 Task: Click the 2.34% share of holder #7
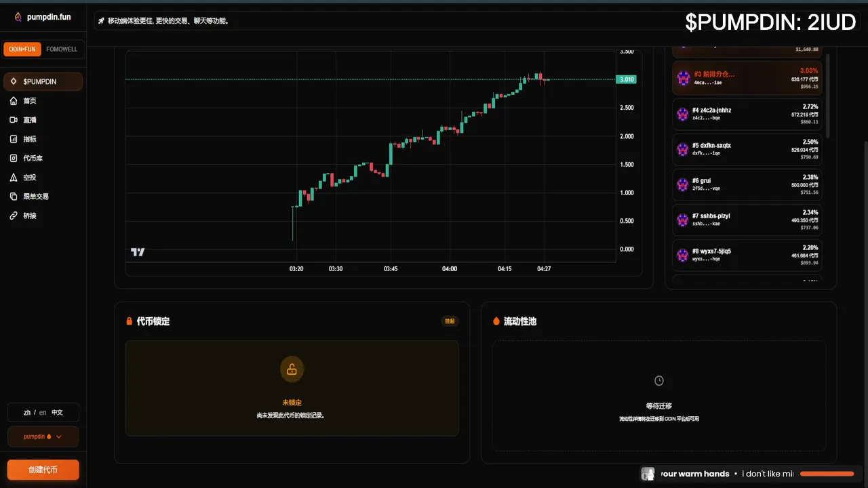(x=810, y=212)
